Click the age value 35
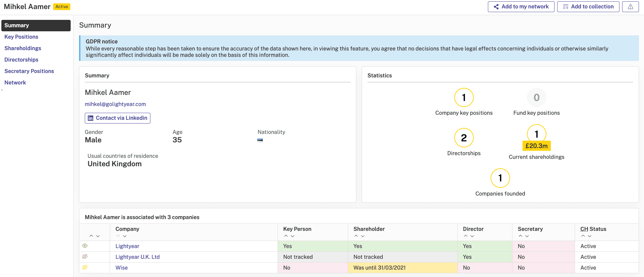Viewport: 644px width, 277px height. point(177,140)
